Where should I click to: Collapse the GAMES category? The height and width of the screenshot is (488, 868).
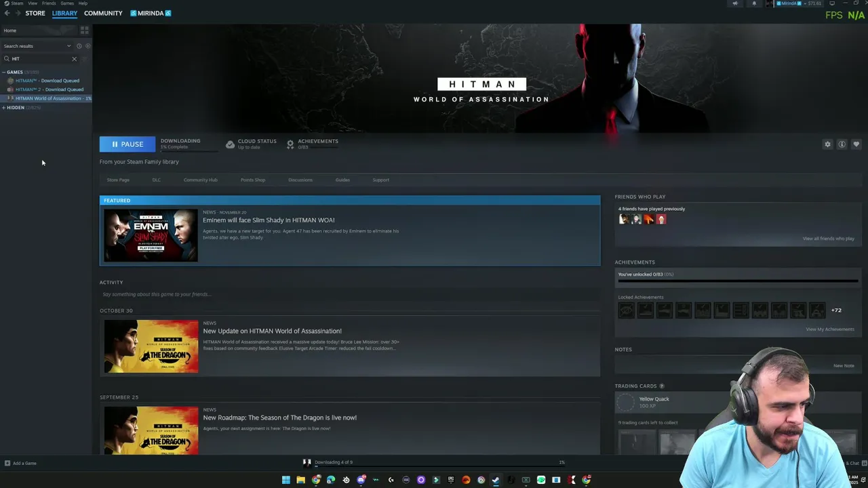tap(4, 72)
